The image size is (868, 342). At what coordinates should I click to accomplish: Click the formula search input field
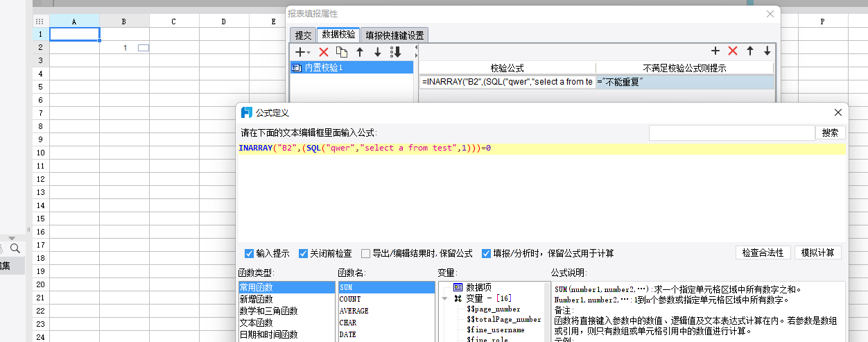pos(731,132)
